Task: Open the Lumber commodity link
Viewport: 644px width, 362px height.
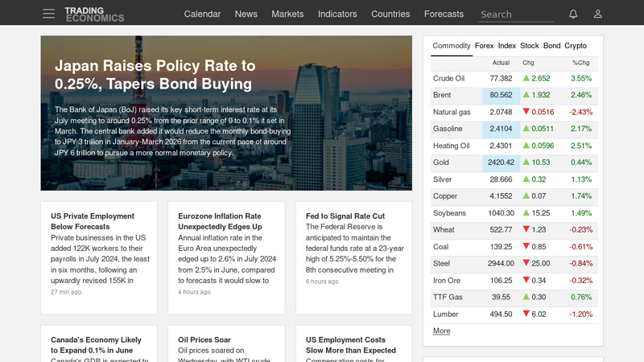Action: point(445,314)
